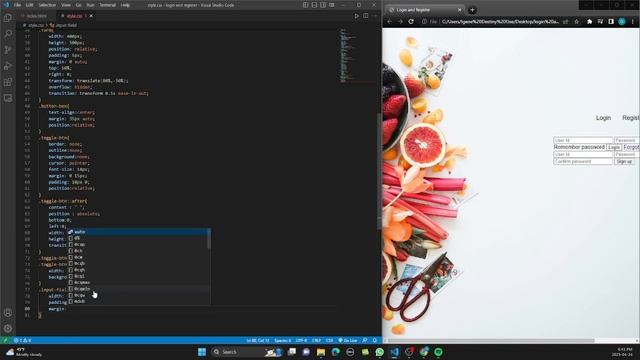Open the browser extensions puzzle icon
The height and width of the screenshot is (360, 640).
[x=589, y=22]
